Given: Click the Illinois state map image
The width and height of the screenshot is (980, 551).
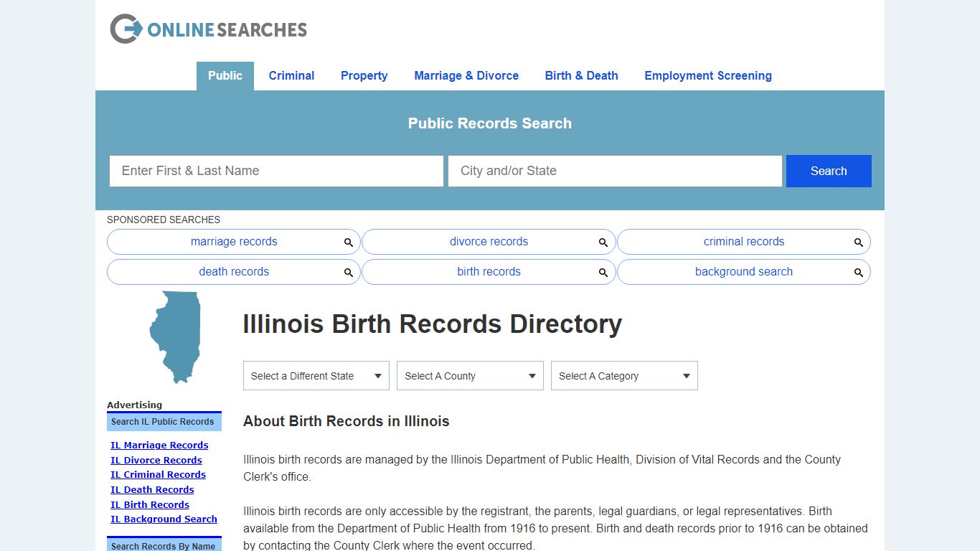Looking at the screenshot, I should click(174, 337).
